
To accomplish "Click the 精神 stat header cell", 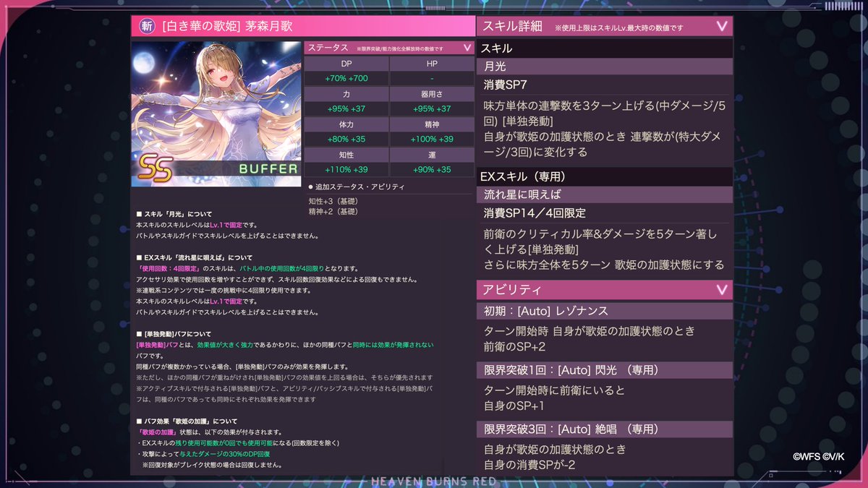I will pyautogui.click(x=432, y=124).
